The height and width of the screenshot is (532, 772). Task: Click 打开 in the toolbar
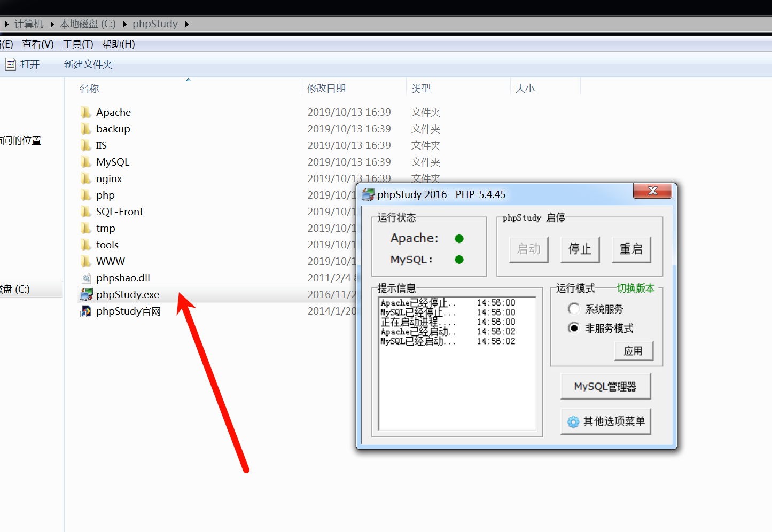[x=30, y=65]
